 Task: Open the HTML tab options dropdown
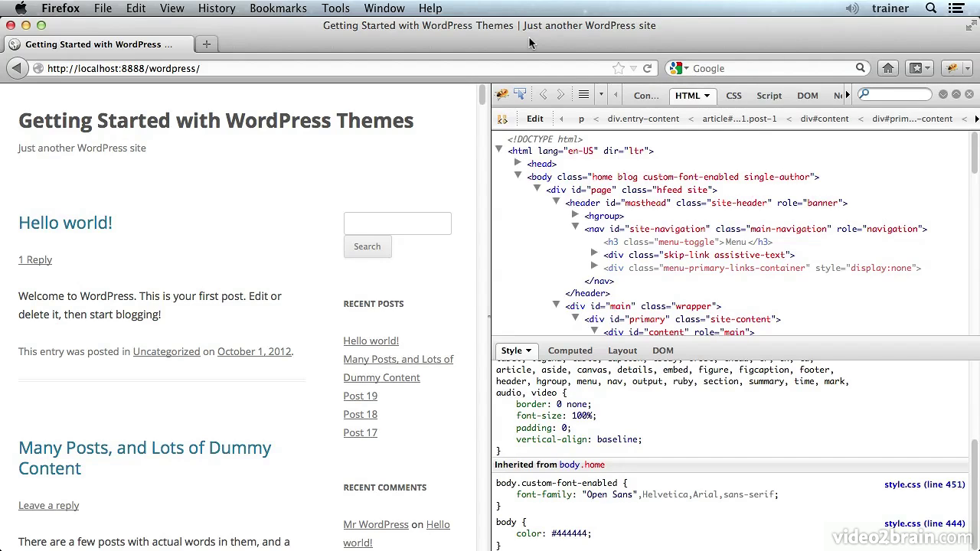point(707,96)
